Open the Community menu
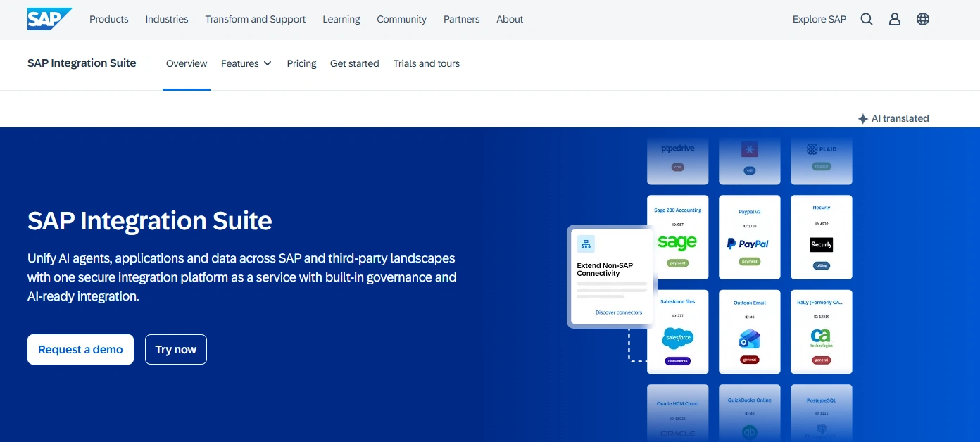 (x=401, y=19)
